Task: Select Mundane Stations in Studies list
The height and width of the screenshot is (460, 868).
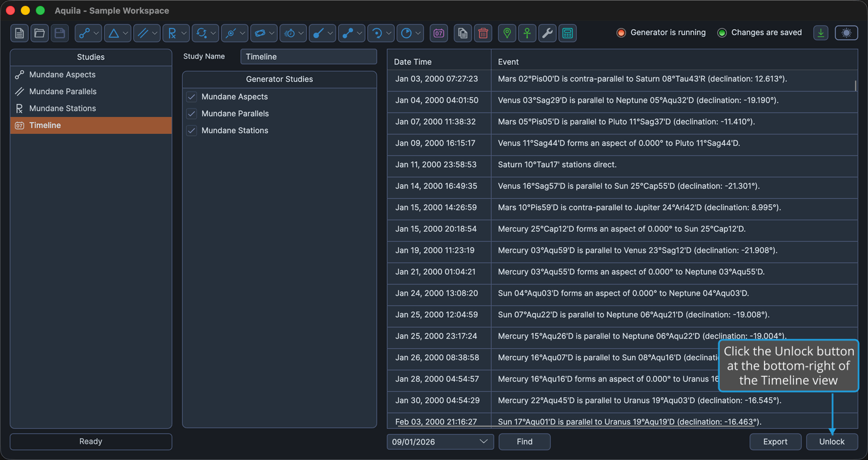Action: pyautogui.click(x=91, y=109)
